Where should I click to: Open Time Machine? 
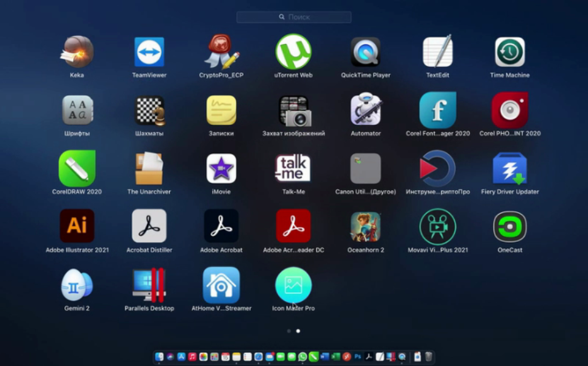point(510,54)
